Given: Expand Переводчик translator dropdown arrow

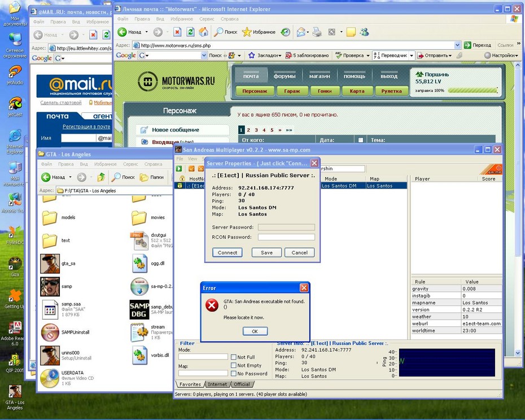Looking at the screenshot, I should click(412, 55).
